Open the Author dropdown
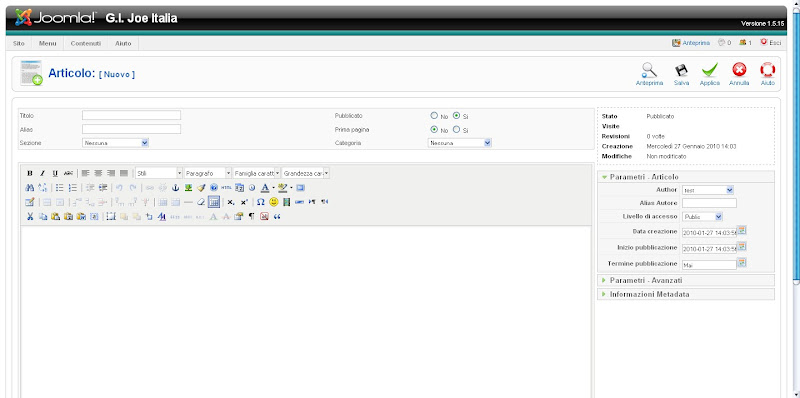800x398 pixels. pyautogui.click(x=708, y=190)
